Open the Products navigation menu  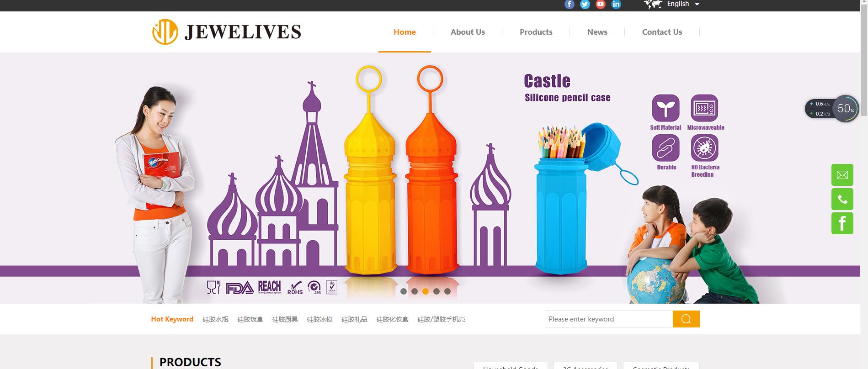pos(536,32)
